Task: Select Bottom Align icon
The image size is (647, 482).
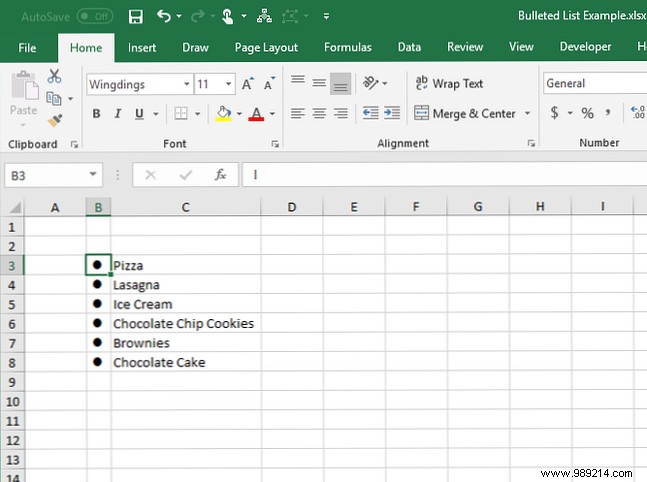Action: (340, 84)
